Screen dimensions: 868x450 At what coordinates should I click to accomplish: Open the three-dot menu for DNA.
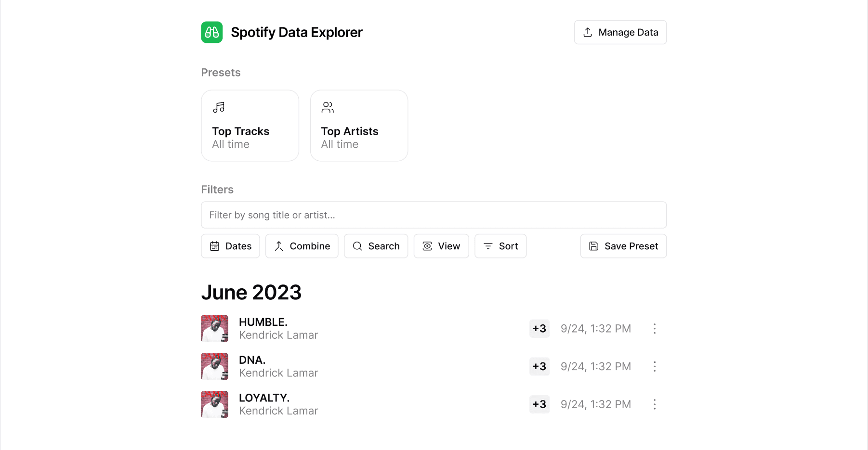tap(655, 366)
